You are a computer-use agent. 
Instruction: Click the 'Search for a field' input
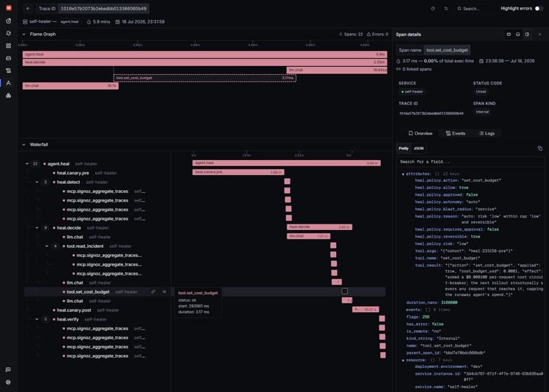(x=469, y=161)
